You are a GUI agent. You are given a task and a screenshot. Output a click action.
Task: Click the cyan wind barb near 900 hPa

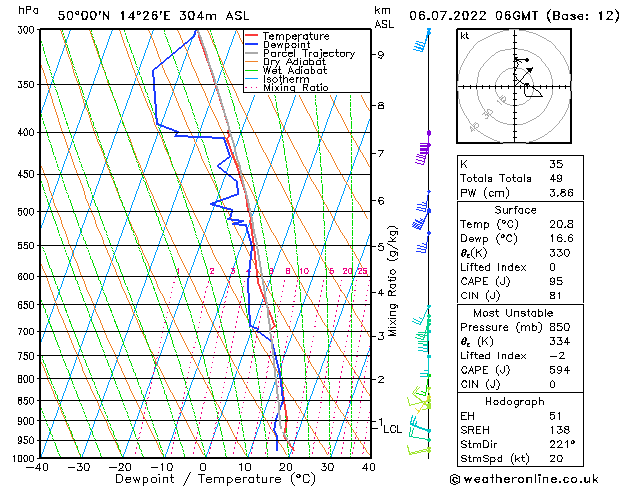point(419,427)
